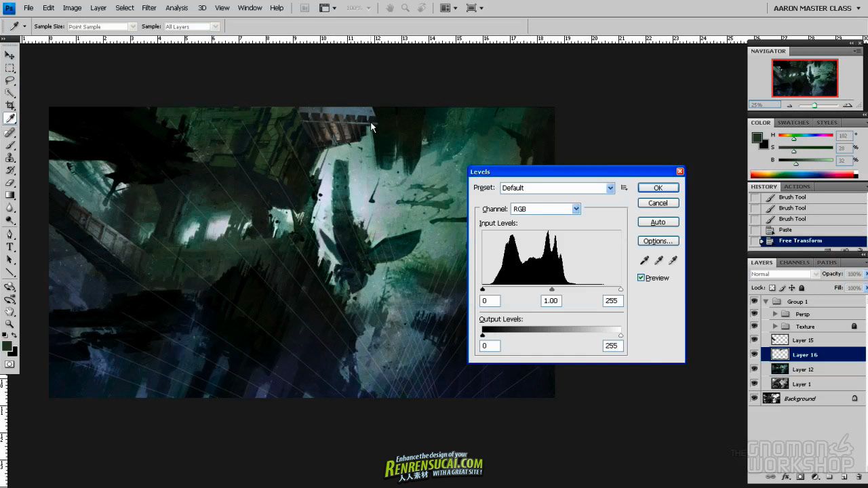Select the Move tool
Viewport: 868px width, 488px height.
point(9,55)
